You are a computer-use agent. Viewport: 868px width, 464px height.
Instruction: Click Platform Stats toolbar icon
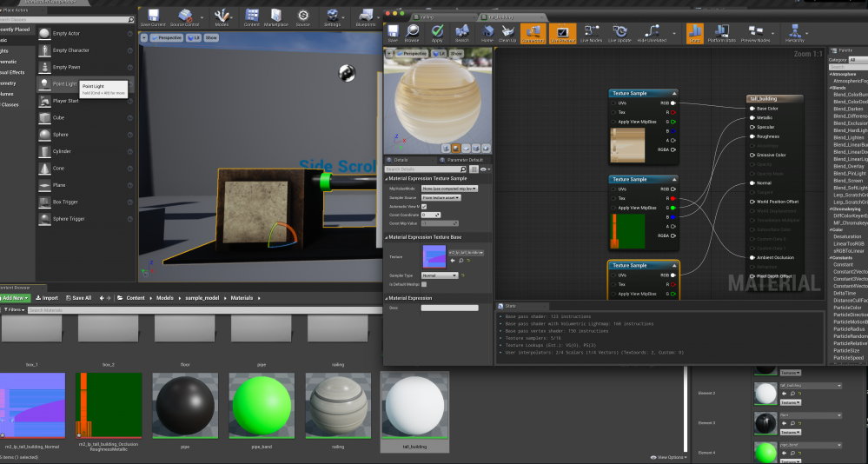point(721,33)
